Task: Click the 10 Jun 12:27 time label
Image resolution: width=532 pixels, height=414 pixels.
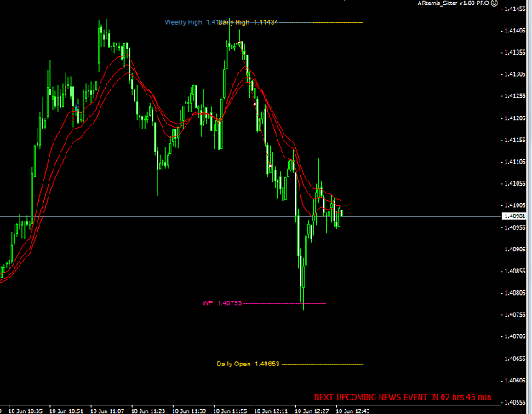Action: click(312, 411)
